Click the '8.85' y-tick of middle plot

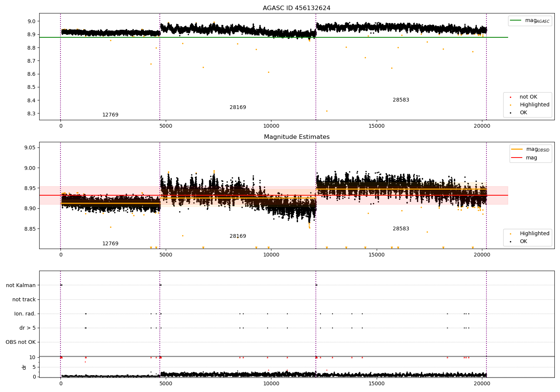[29, 229]
